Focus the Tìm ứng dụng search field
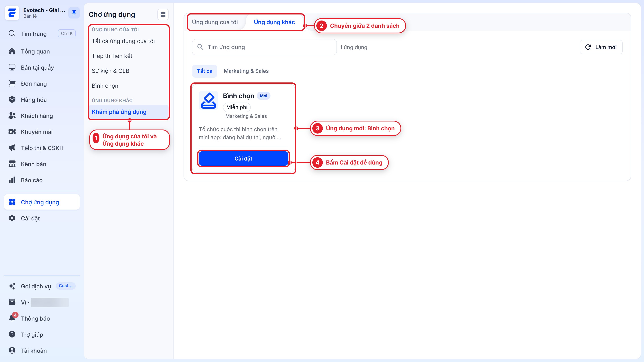644x362 pixels. pyautogui.click(x=264, y=47)
